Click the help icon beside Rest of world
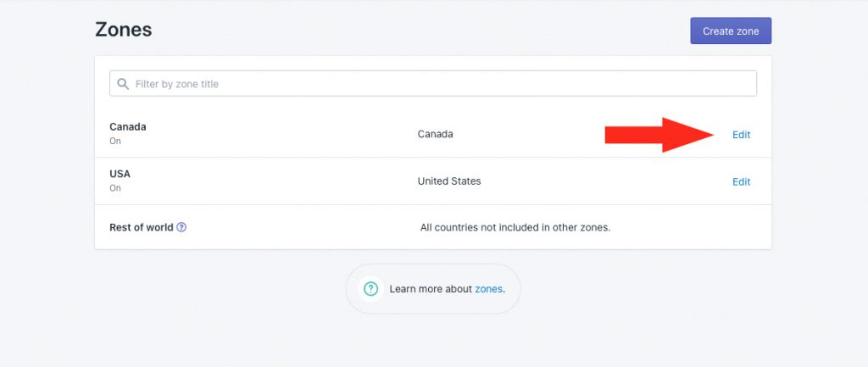The height and width of the screenshot is (367, 868). [181, 227]
